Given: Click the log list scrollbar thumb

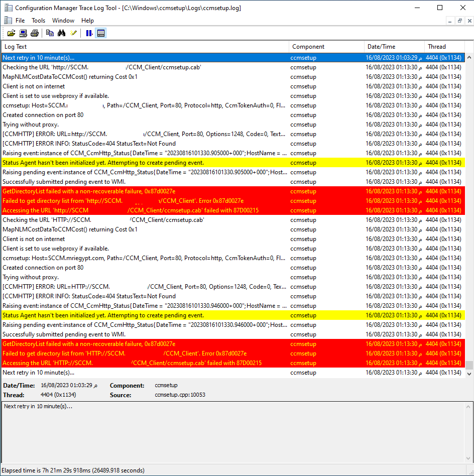Looking at the screenshot, I should click(469, 365).
